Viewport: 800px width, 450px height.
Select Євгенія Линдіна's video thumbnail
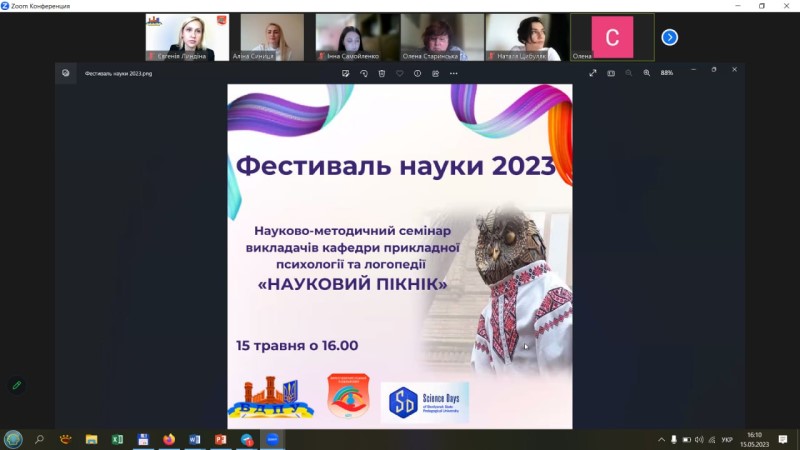(187, 37)
